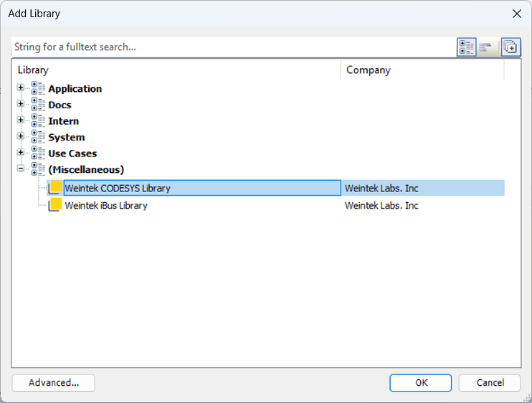Confirm with the OK button
532x403 pixels.
[x=420, y=383]
